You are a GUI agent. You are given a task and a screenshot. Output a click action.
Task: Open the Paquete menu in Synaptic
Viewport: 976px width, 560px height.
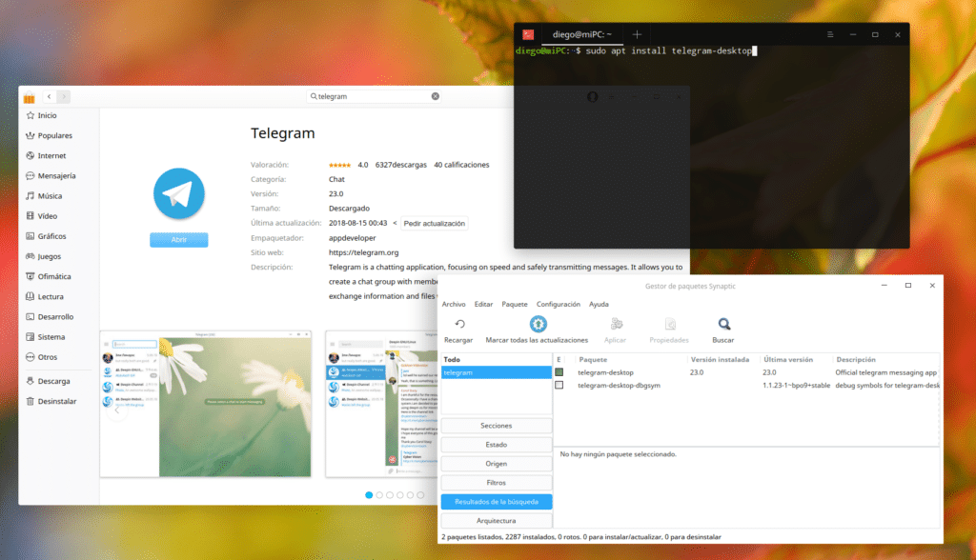coord(515,304)
